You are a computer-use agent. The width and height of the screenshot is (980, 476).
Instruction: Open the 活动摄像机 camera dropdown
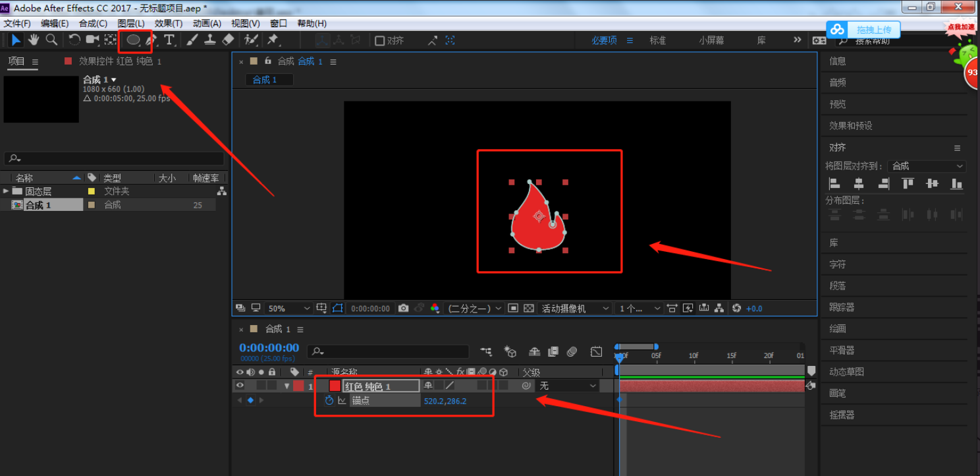575,309
